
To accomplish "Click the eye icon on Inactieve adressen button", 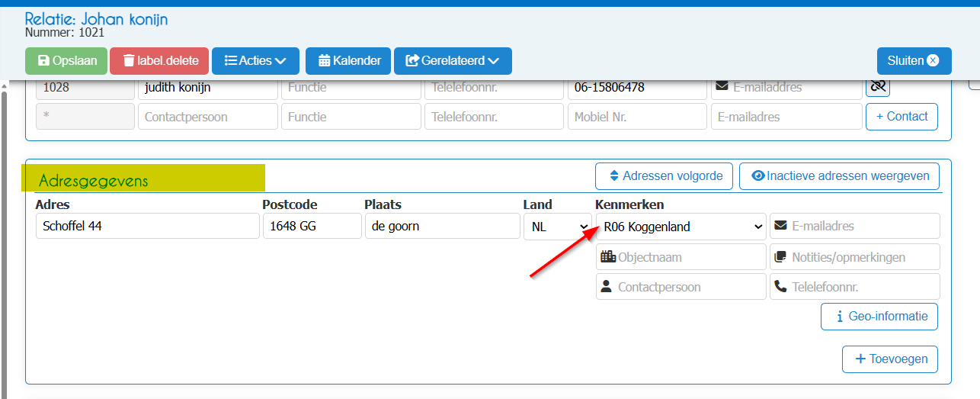I will (757, 176).
